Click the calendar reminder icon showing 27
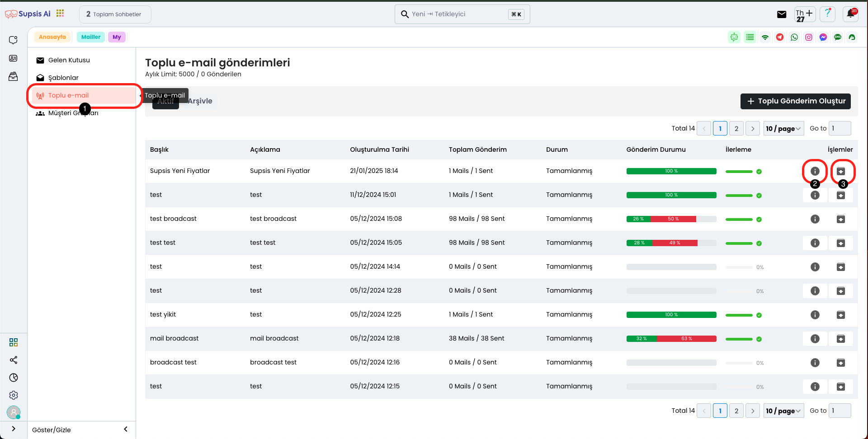This screenshot has height=439, width=868. click(x=805, y=14)
